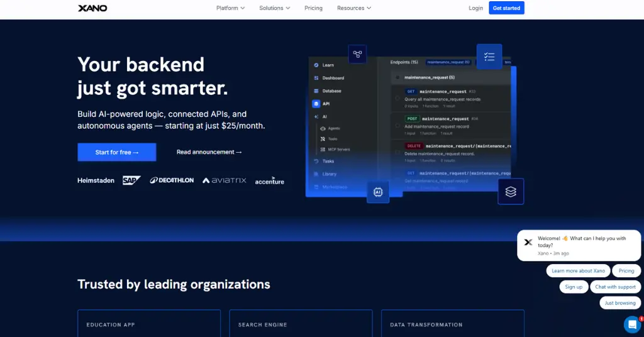
Task: Click the Decathlon logo
Action: tap(172, 180)
